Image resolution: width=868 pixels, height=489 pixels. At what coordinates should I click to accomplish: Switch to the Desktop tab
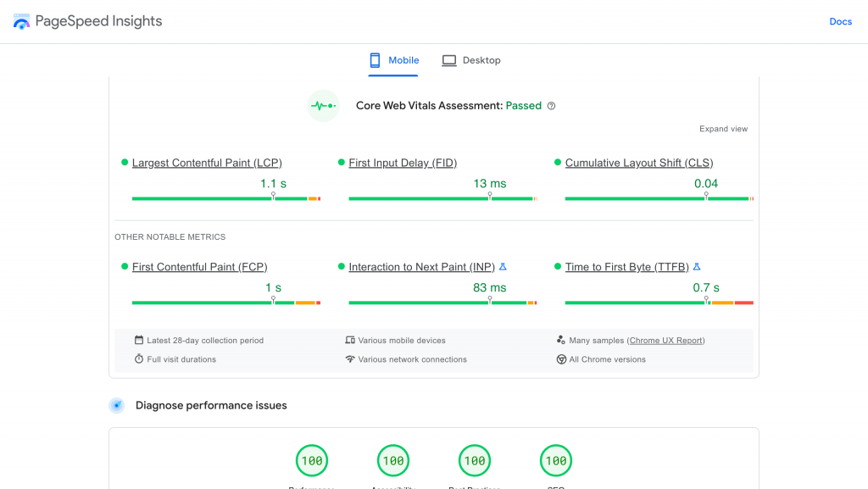tap(471, 60)
